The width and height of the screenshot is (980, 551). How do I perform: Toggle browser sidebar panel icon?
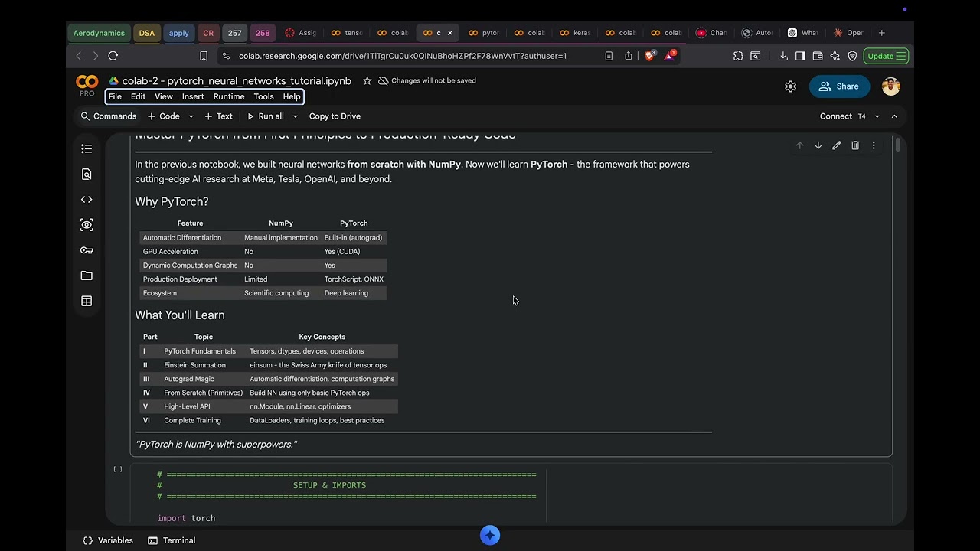click(800, 56)
